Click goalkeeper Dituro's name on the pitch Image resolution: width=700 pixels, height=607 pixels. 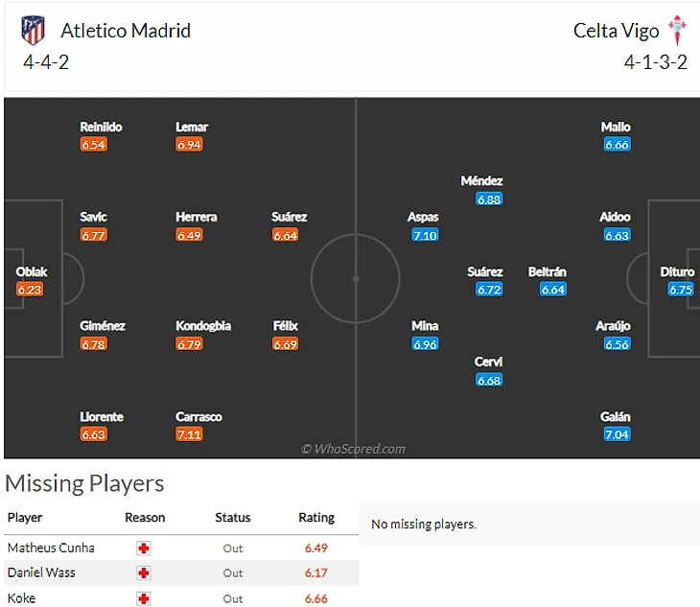click(677, 272)
